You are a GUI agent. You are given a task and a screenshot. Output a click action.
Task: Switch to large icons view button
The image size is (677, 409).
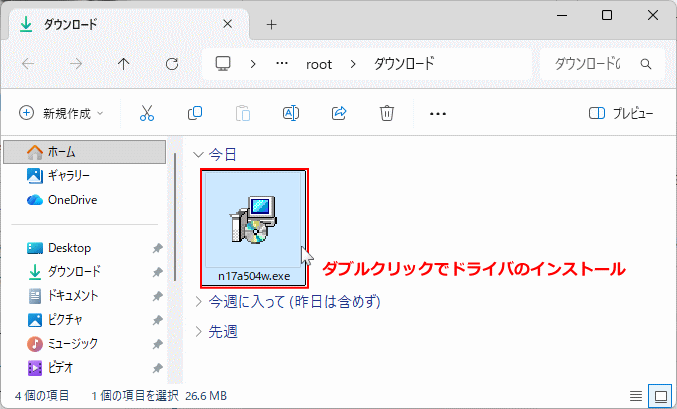661,396
